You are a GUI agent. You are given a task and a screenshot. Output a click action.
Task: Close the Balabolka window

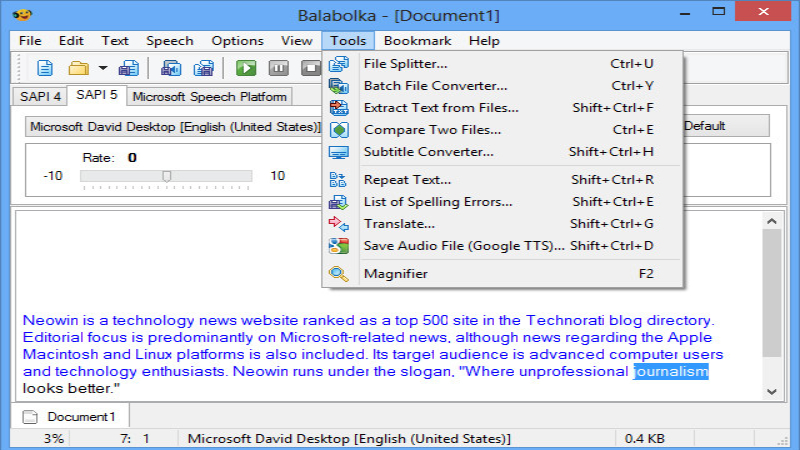[763, 11]
